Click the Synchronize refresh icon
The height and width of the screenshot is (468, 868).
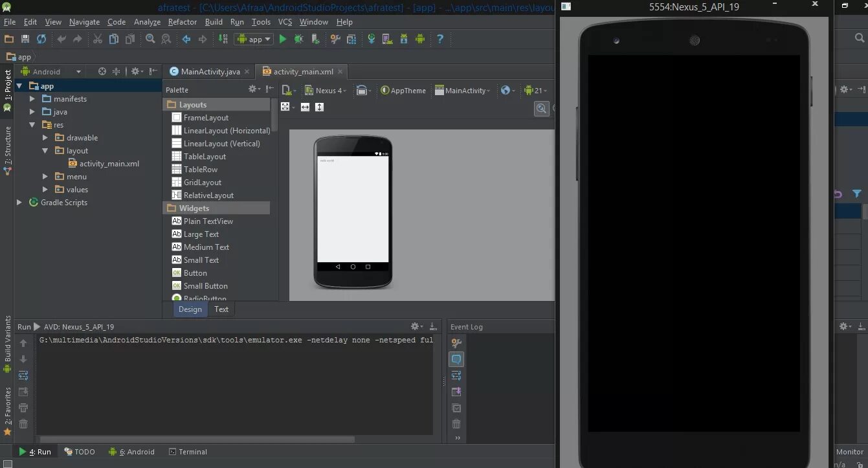click(x=41, y=39)
